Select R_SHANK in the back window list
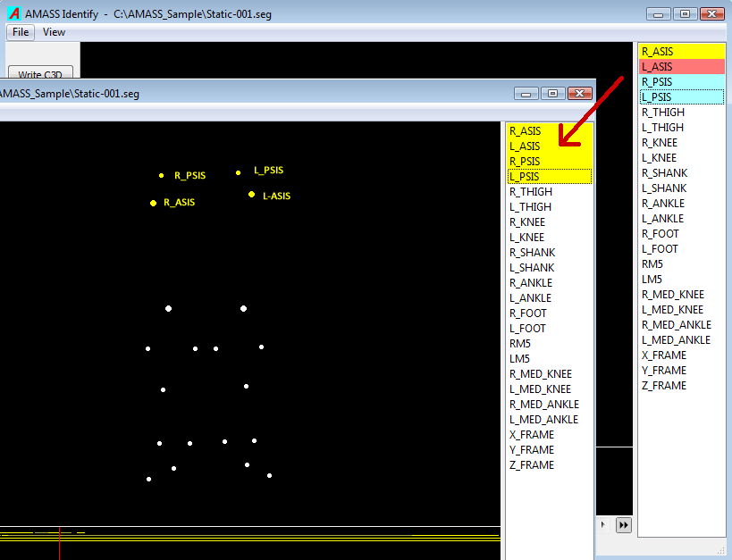732x560 pixels. coord(682,172)
